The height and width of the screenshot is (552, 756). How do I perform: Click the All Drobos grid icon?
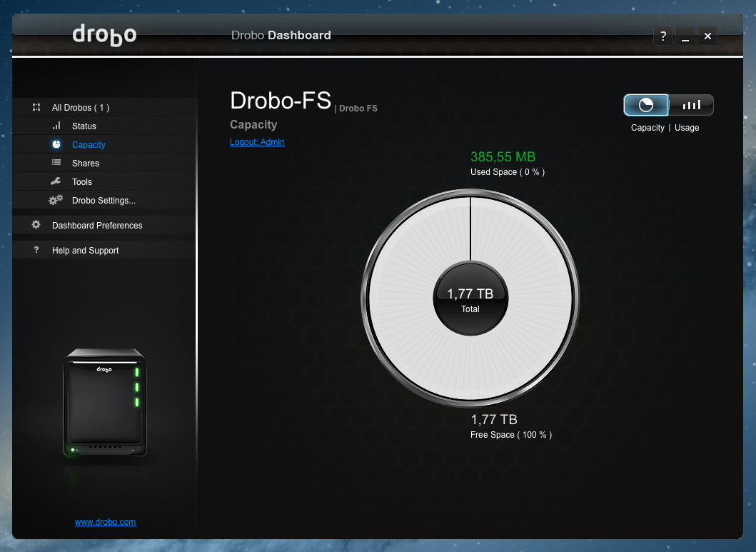point(36,107)
